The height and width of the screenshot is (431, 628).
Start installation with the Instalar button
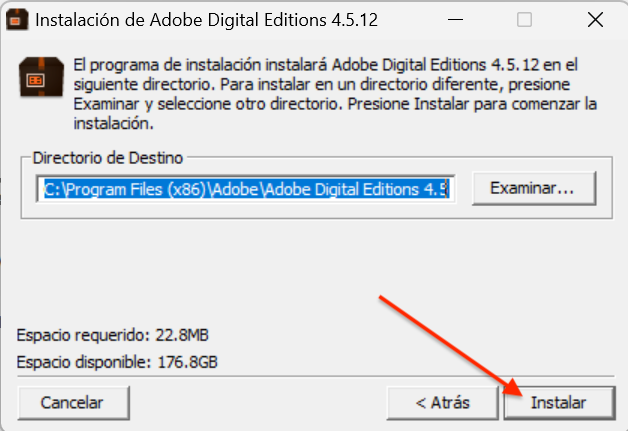(x=559, y=403)
